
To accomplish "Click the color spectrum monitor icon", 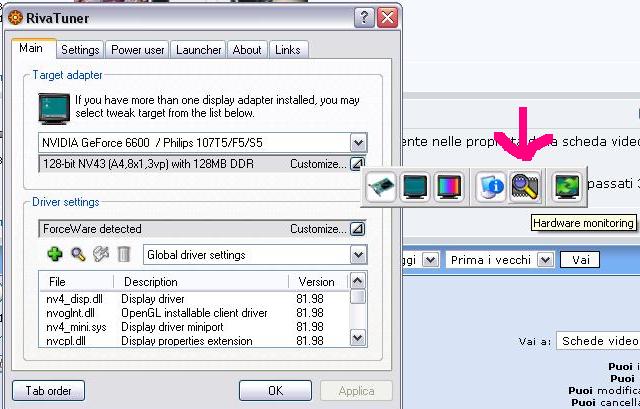I will click(449, 187).
